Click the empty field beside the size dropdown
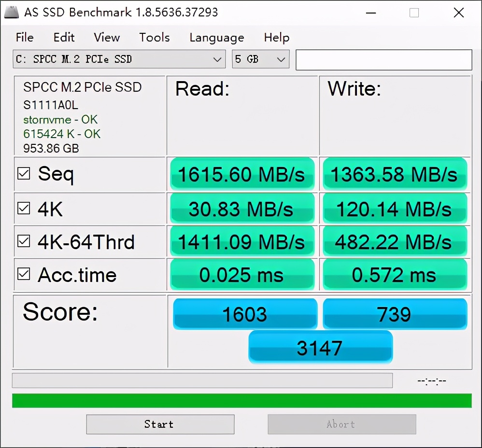The image size is (482, 448). click(x=383, y=59)
